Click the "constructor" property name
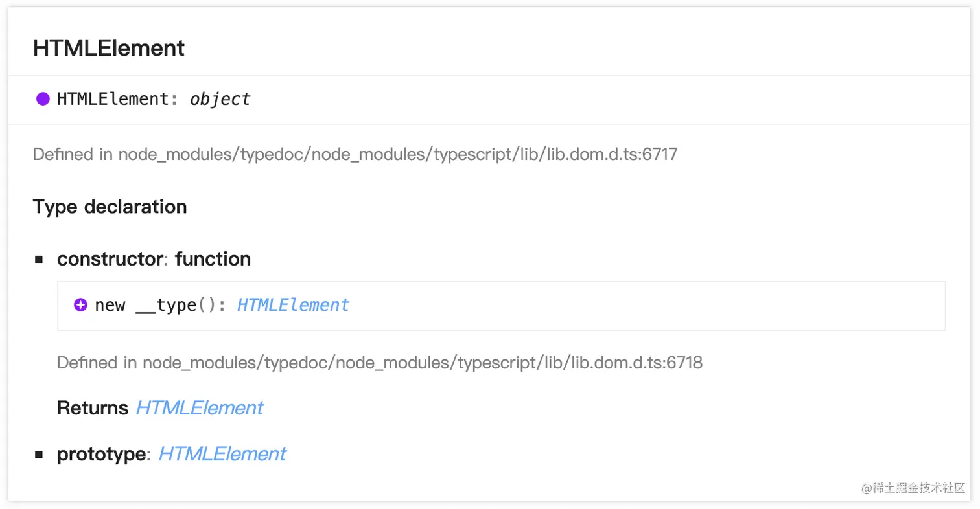This screenshot has height=509, width=980. pyautogui.click(x=109, y=259)
